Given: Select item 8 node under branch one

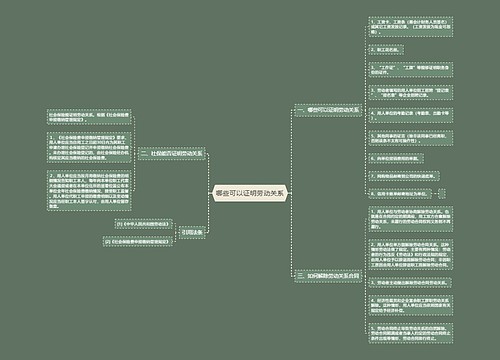Looking at the screenshot, I should click(x=400, y=193).
